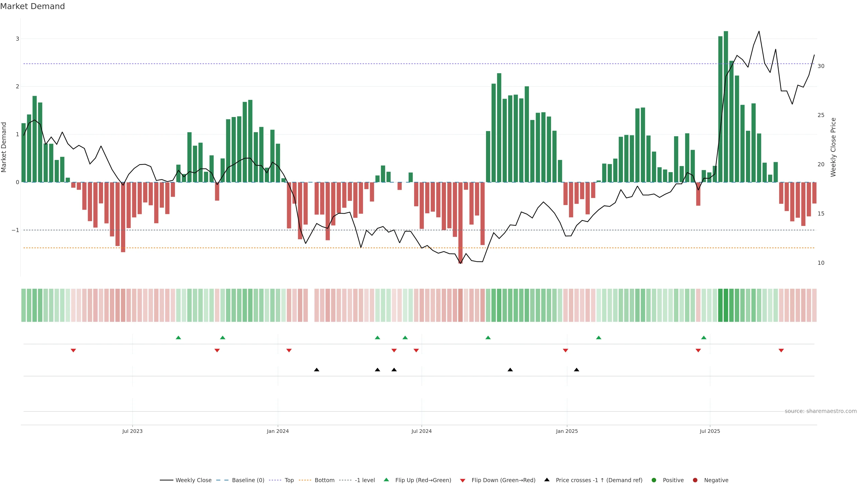Screen dimensions: 868x488
Task: Click last red flip-down marker after Jul 2025
Action: coord(781,351)
